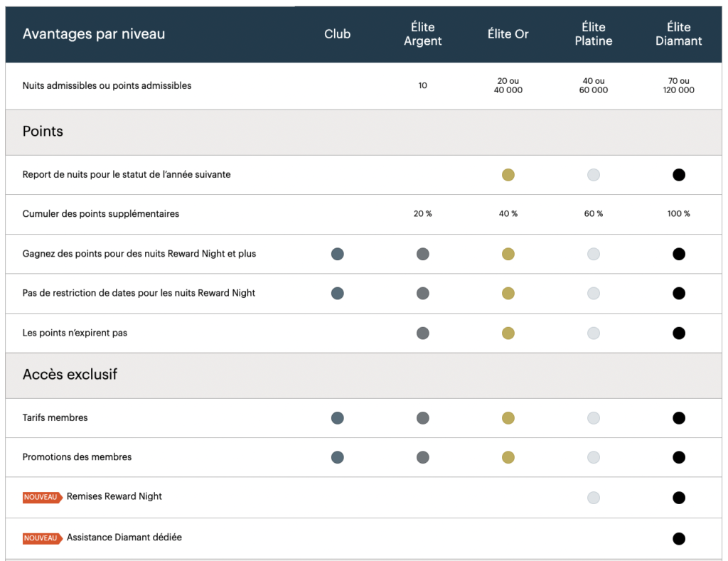Select the black dot for Assistance Diamant dédiée
The width and height of the screenshot is (728, 561).
[x=679, y=538]
